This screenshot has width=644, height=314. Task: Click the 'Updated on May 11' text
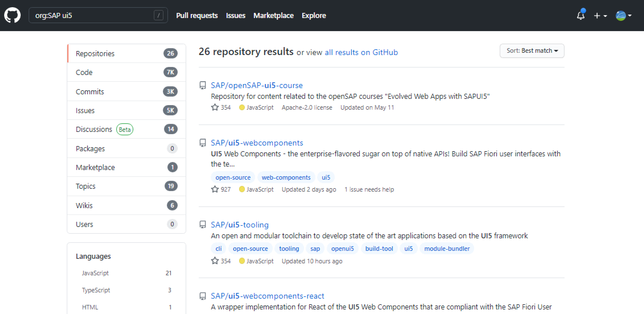(367, 107)
